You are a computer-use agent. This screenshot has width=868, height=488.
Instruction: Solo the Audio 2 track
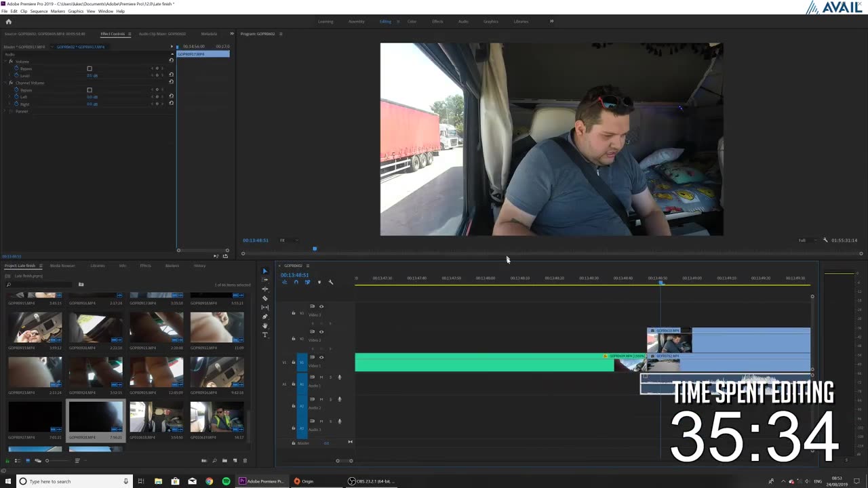coord(330,399)
